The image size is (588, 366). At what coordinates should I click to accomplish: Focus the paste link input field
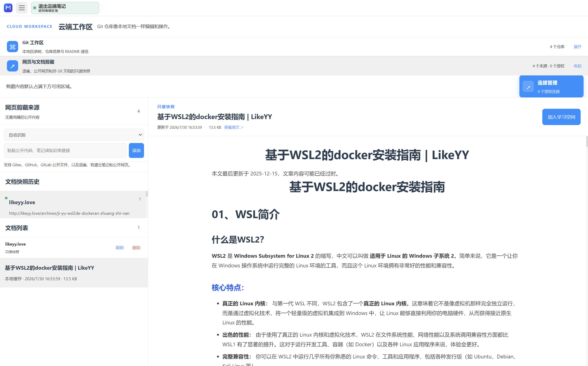65,151
